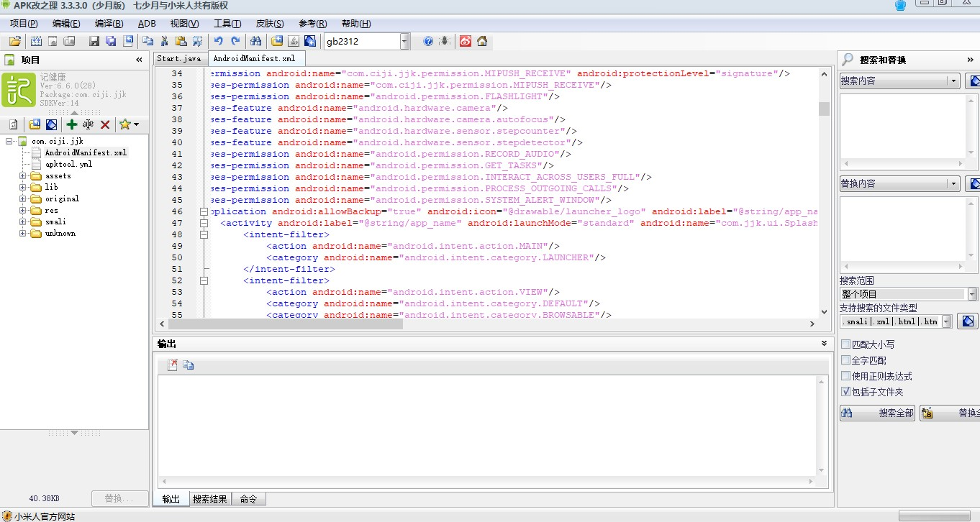
Task: Open the 编译(B) menu
Action: (x=109, y=24)
